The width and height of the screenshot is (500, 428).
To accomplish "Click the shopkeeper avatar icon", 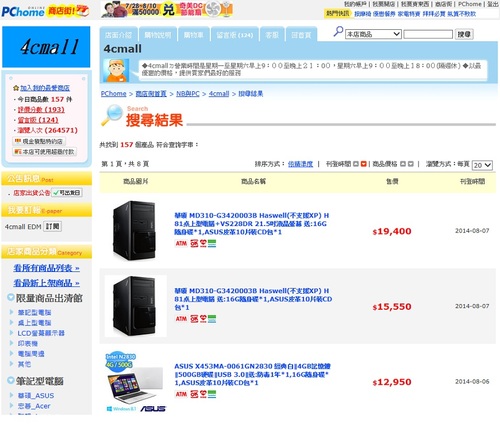I will [116, 71].
